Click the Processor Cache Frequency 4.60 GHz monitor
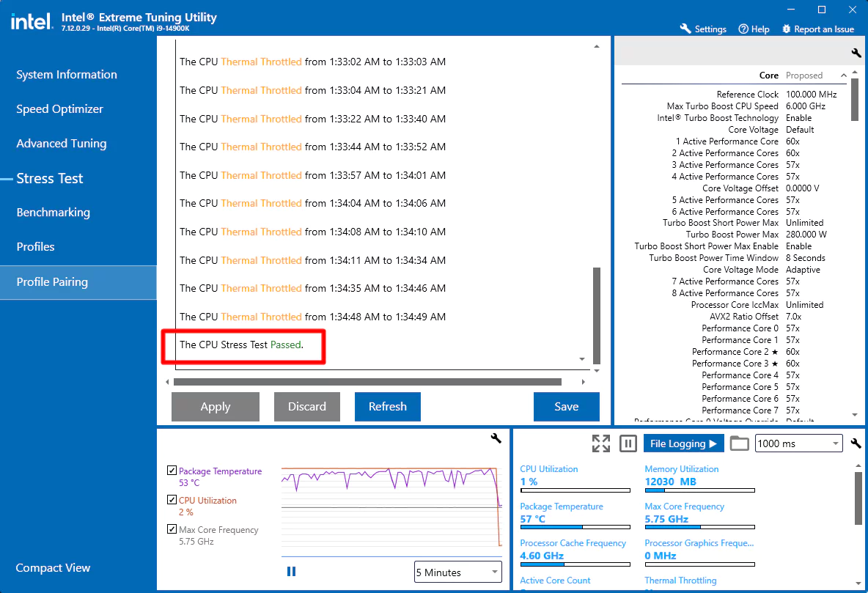Viewport: 868px width, 593px height. (x=575, y=553)
